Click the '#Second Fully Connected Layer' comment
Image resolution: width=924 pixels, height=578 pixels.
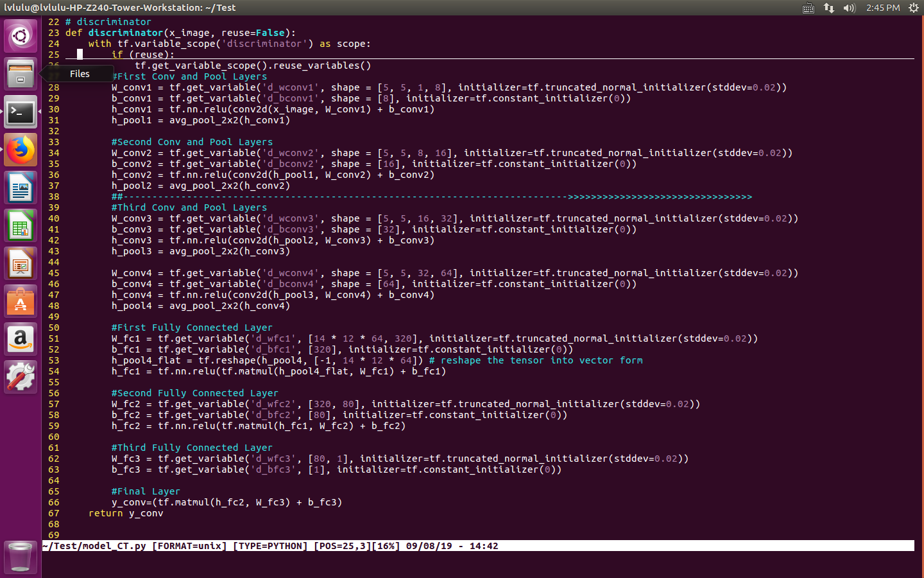point(195,393)
